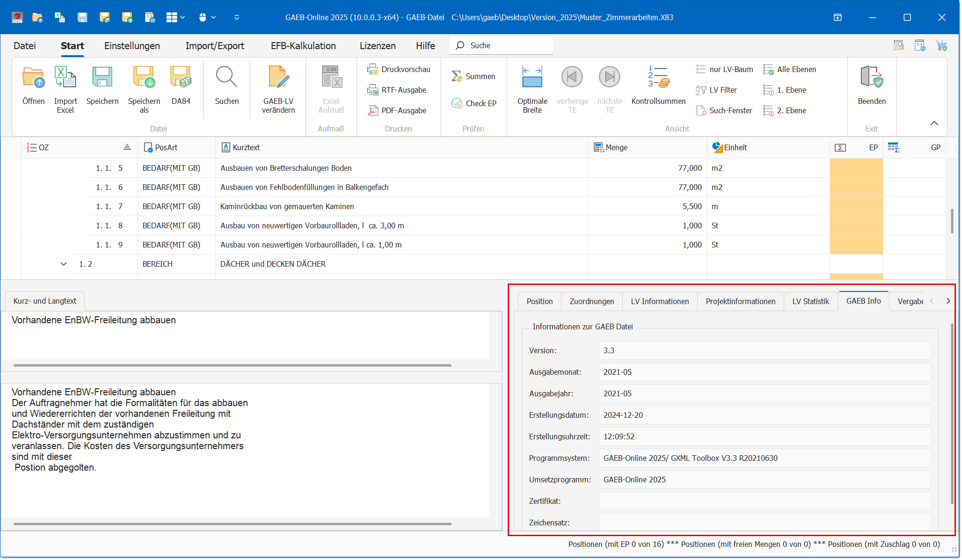962x560 pixels.
Task: Click the Öffnen folder icon
Action: (33, 78)
